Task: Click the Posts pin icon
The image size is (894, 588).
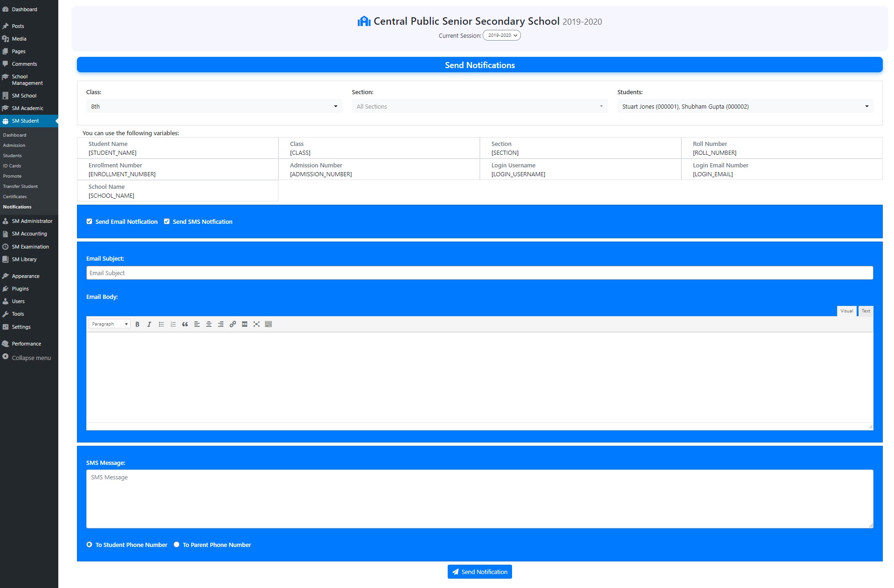Action: point(6,26)
